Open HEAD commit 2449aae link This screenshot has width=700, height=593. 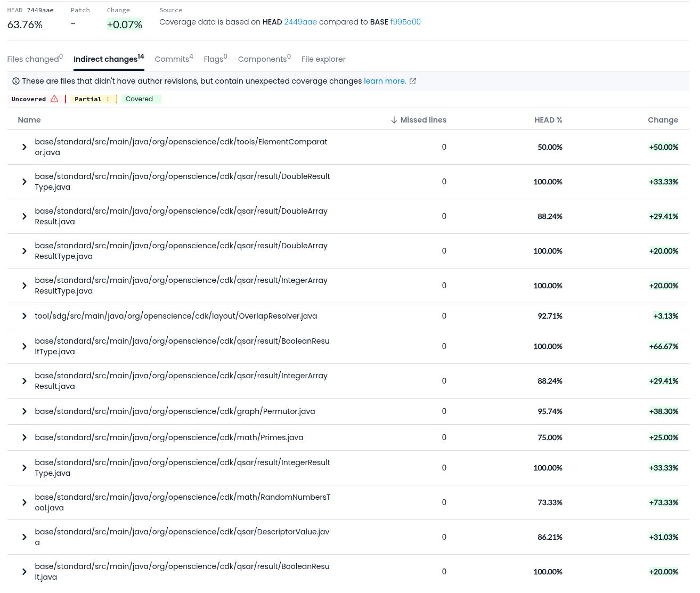coord(300,22)
